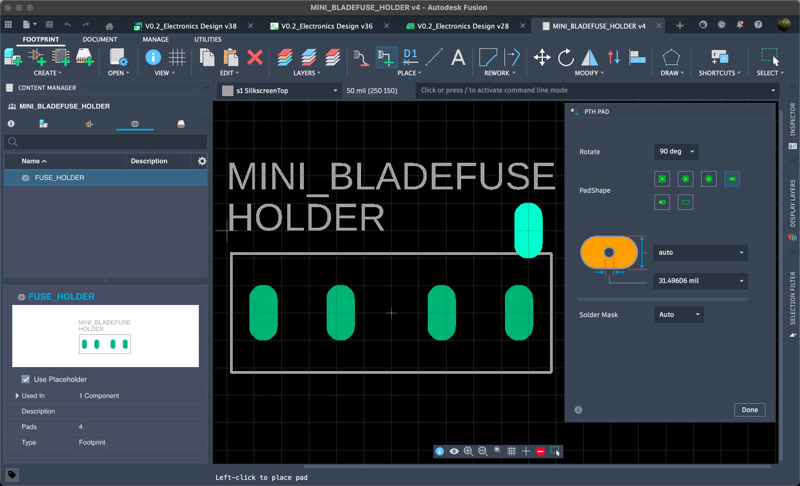The width and height of the screenshot is (800, 486).
Task: Click the Home button in top bar
Action: (x=109, y=26)
